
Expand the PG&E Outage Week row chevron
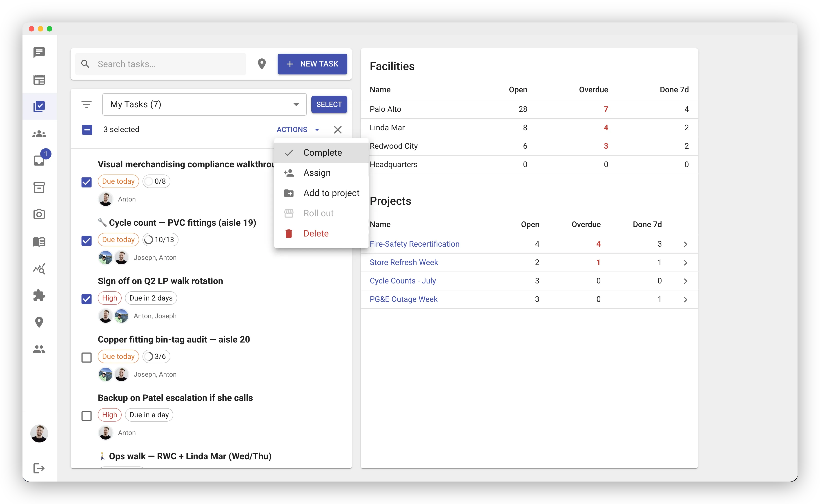tap(685, 299)
